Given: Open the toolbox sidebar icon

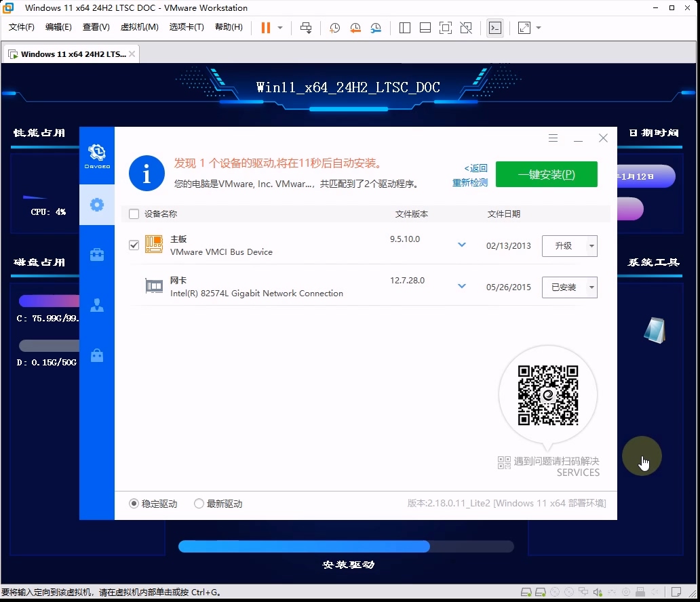Looking at the screenshot, I should [97, 255].
